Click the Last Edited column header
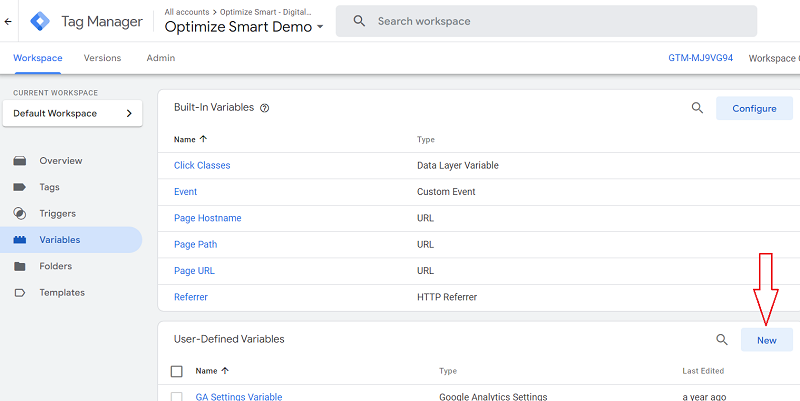The height and width of the screenshot is (401, 800). tap(703, 371)
